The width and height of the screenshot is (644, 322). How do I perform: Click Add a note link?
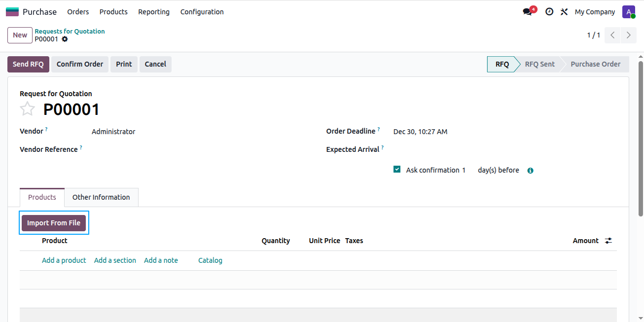[161, 260]
